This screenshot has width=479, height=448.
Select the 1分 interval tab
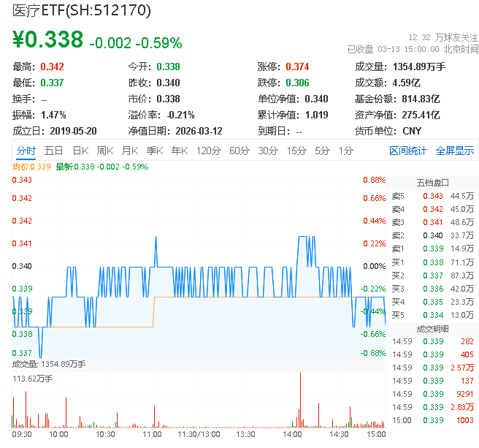point(345,151)
